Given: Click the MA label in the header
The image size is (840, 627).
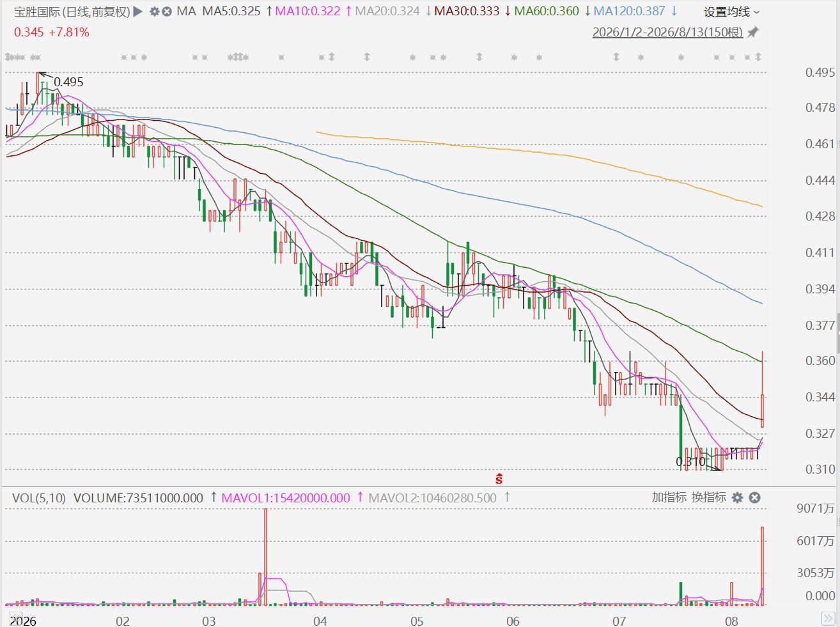Looking at the screenshot, I should click(x=186, y=12).
